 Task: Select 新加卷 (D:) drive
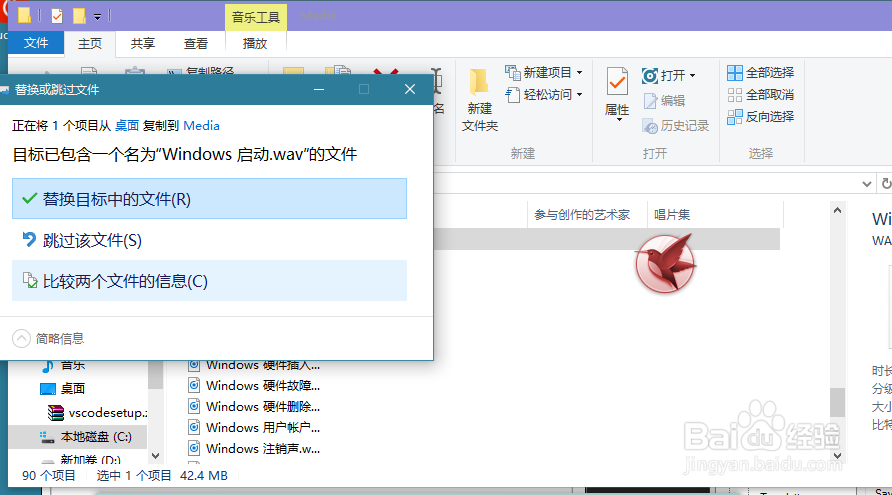click(90, 459)
